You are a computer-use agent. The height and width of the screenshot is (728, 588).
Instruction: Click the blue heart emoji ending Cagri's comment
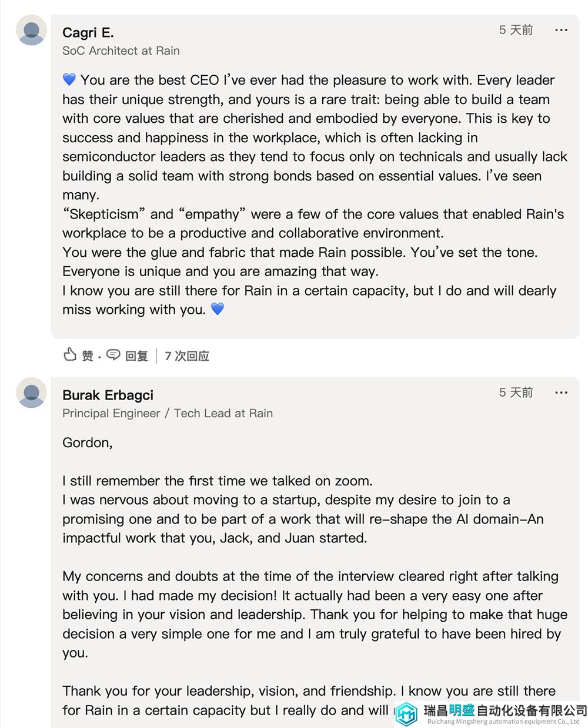(218, 308)
